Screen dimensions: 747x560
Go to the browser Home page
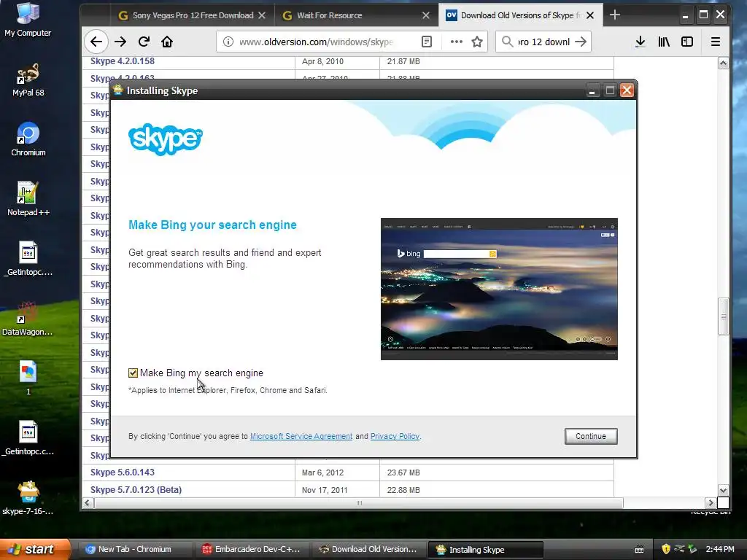tap(167, 42)
